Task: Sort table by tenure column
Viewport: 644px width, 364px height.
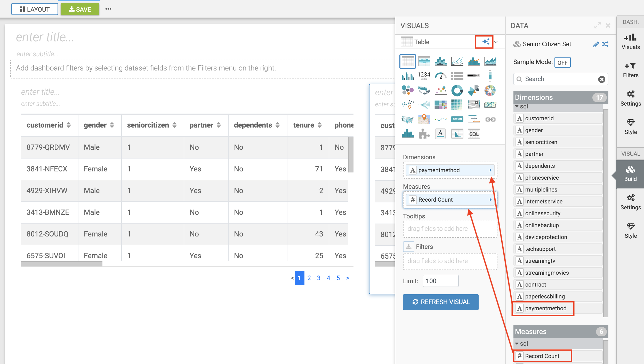Action: [x=320, y=125]
